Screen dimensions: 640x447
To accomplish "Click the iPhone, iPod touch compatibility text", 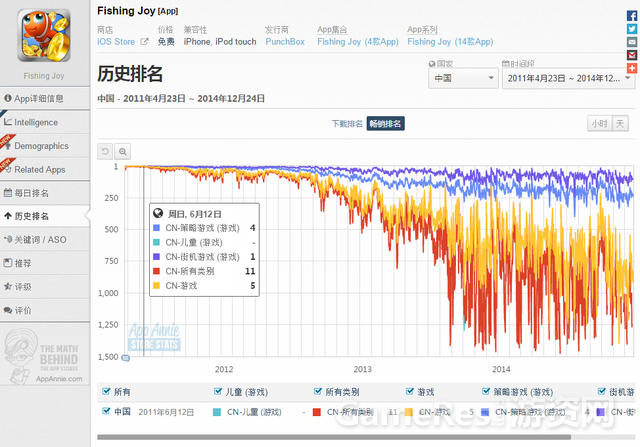I will tap(220, 42).
